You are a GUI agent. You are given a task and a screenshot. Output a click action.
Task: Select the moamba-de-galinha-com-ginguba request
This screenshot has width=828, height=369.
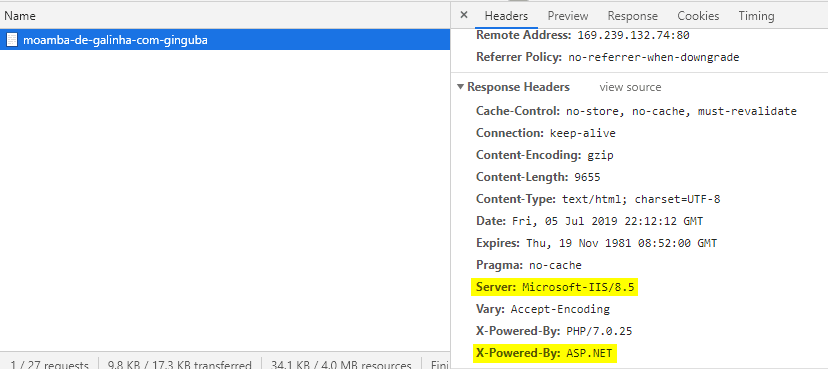pos(225,40)
